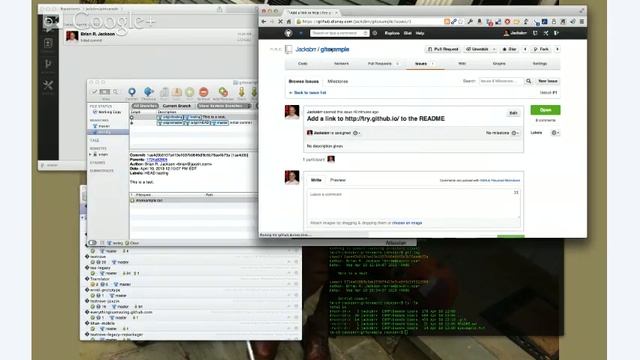This screenshot has height=360, width=640.
Task: Click the SourceTree Commit toolbar icon
Action: 132,92
